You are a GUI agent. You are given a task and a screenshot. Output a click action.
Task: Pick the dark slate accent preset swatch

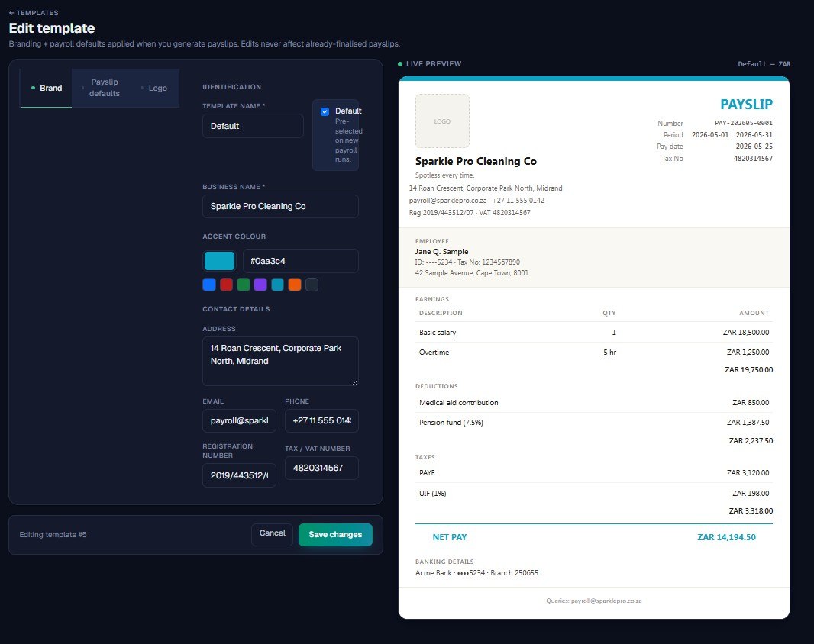[x=312, y=285]
